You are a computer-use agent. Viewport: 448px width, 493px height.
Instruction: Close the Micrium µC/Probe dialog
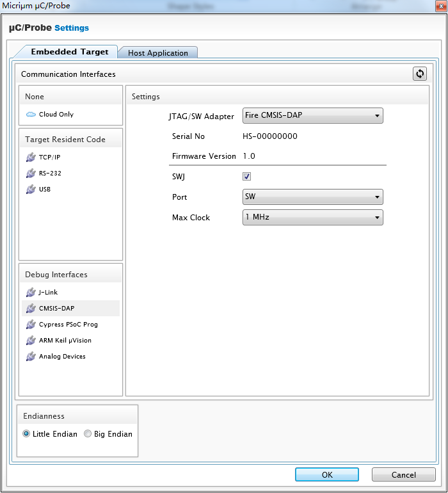[x=441, y=6]
